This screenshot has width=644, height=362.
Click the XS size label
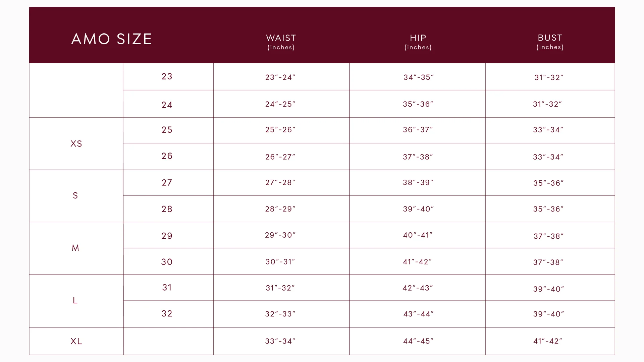pos(76,144)
